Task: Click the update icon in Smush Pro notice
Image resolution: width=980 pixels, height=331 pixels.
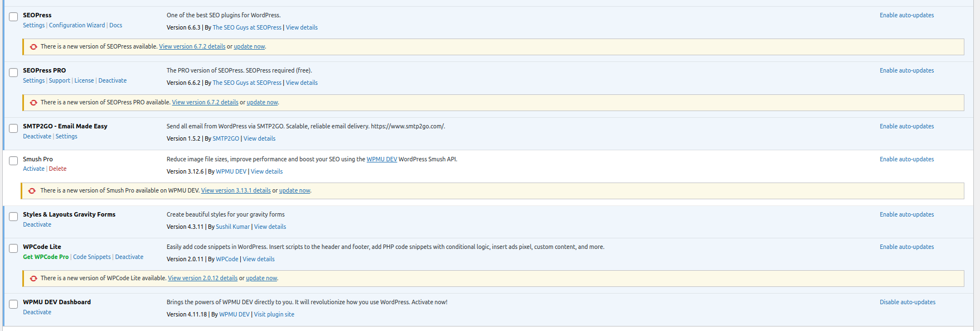Action: coord(32,191)
